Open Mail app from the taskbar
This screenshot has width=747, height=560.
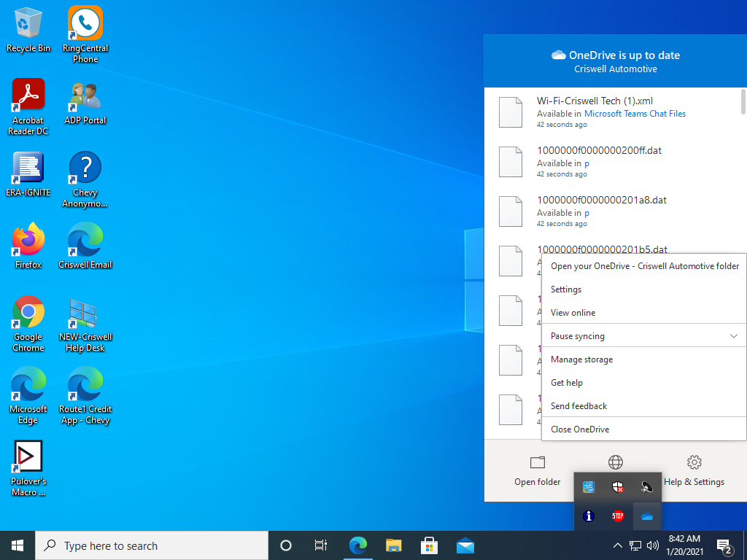465,545
